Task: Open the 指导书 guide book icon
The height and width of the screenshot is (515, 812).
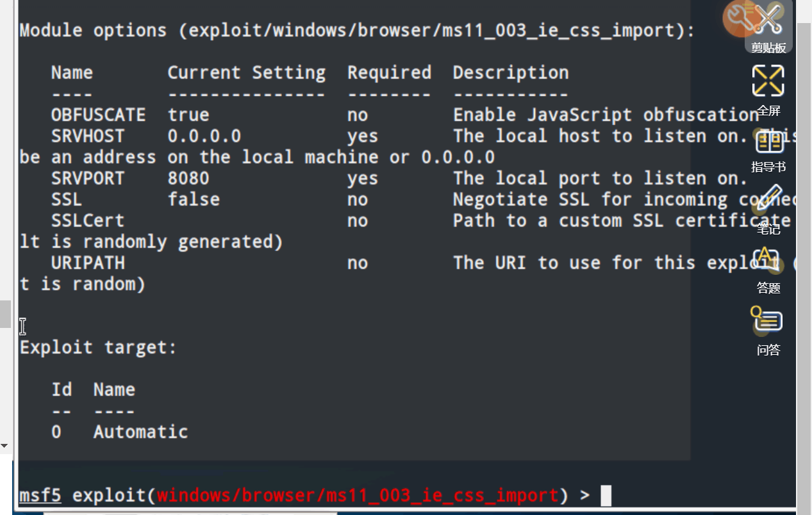Action: click(768, 150)
